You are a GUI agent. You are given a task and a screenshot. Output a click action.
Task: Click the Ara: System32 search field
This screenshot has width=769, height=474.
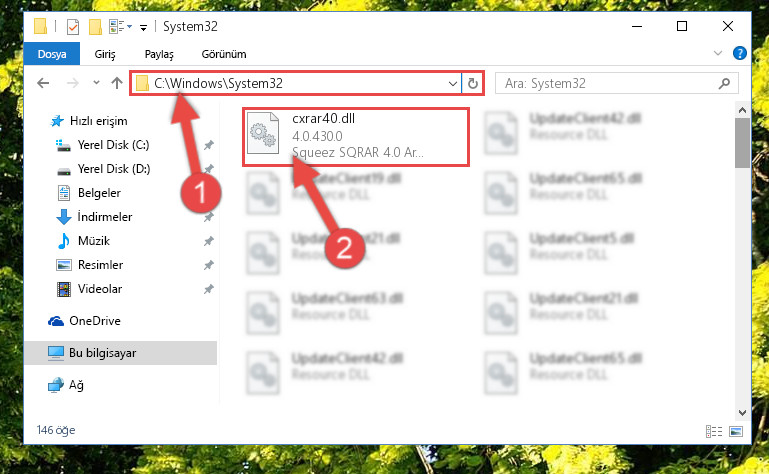pos(608,83)
